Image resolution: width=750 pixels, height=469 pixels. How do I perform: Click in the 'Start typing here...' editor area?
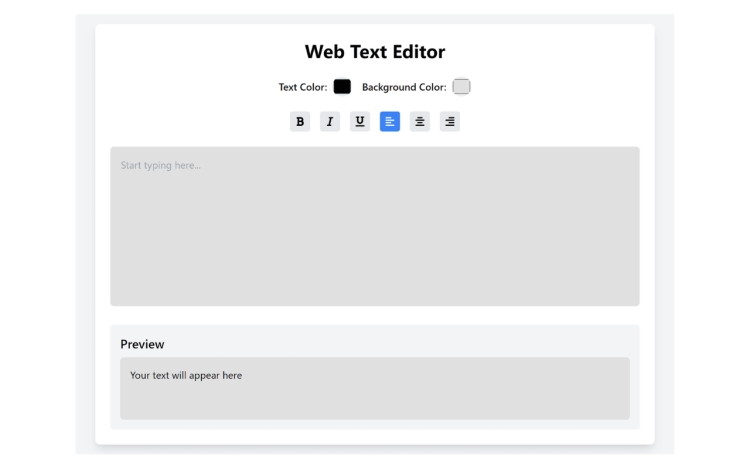[x=375, y=226]
